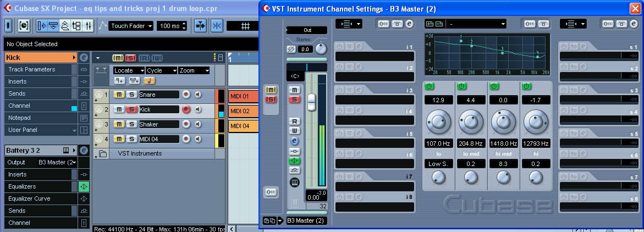Open the EQ preset dropdown above the curve
644x232 pixels.
pyautogui.click(x=476, y=24)
